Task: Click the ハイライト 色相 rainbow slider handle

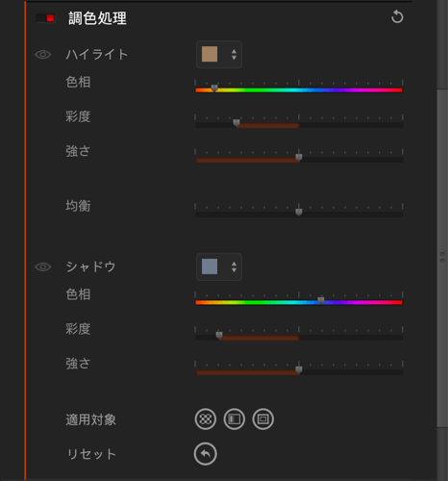Action: click(x=214, y=88)
